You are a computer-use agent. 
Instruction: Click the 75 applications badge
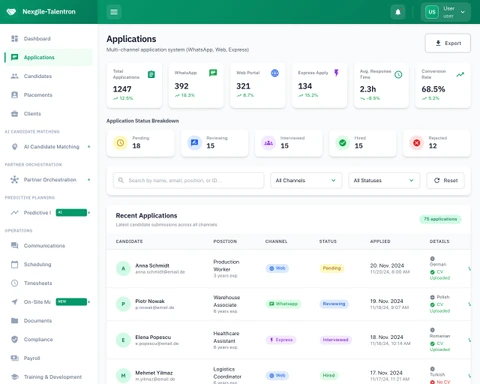click(440, 219)
